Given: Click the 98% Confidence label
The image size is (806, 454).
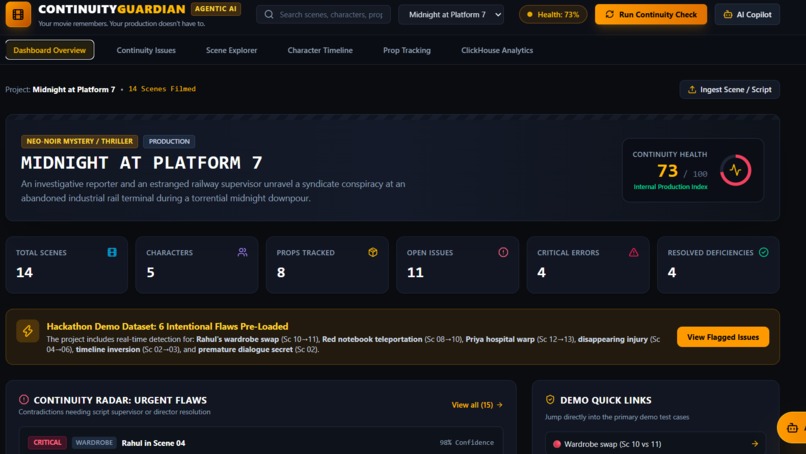Looking at the screenshot, I should tap(467, 442).
